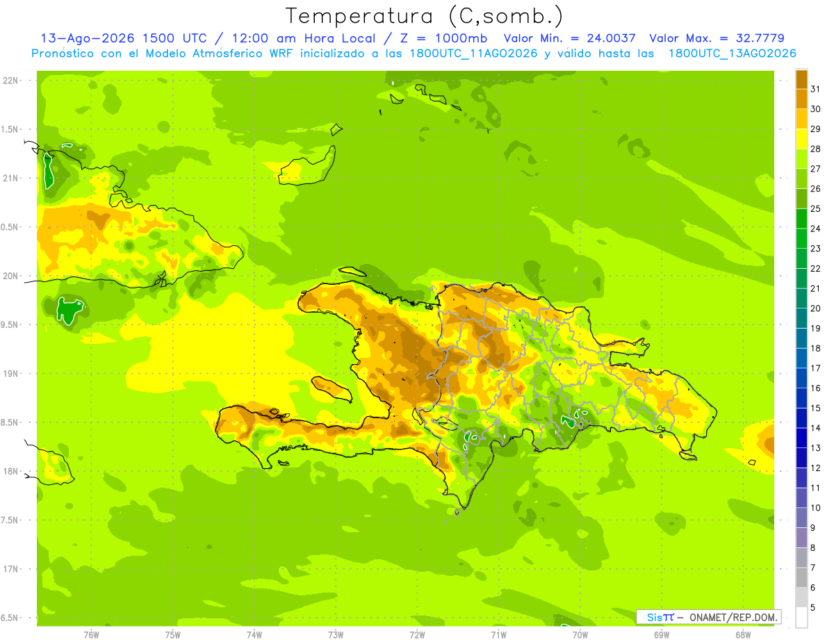Click the 19N latitude label

click(x=10, y=374)
